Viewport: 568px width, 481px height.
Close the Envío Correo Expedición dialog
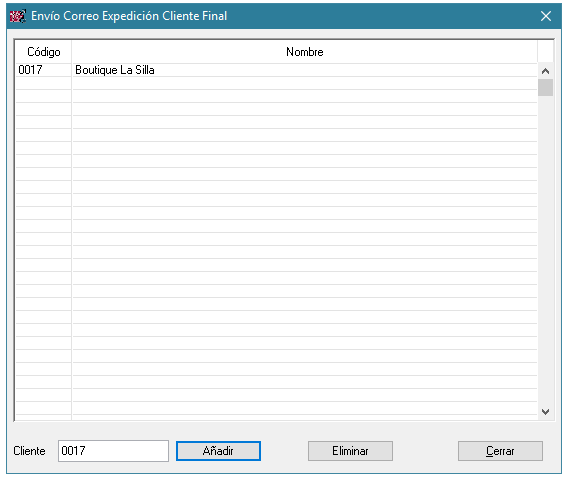tap(546, 16)
